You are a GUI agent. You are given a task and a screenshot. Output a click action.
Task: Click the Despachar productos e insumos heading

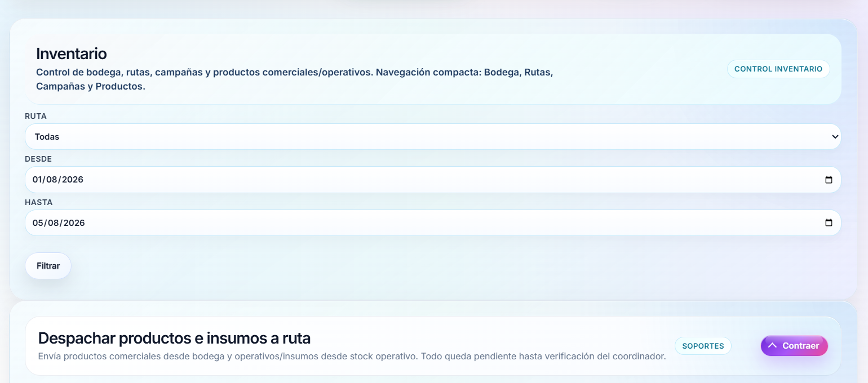click(x=174, y=338)
